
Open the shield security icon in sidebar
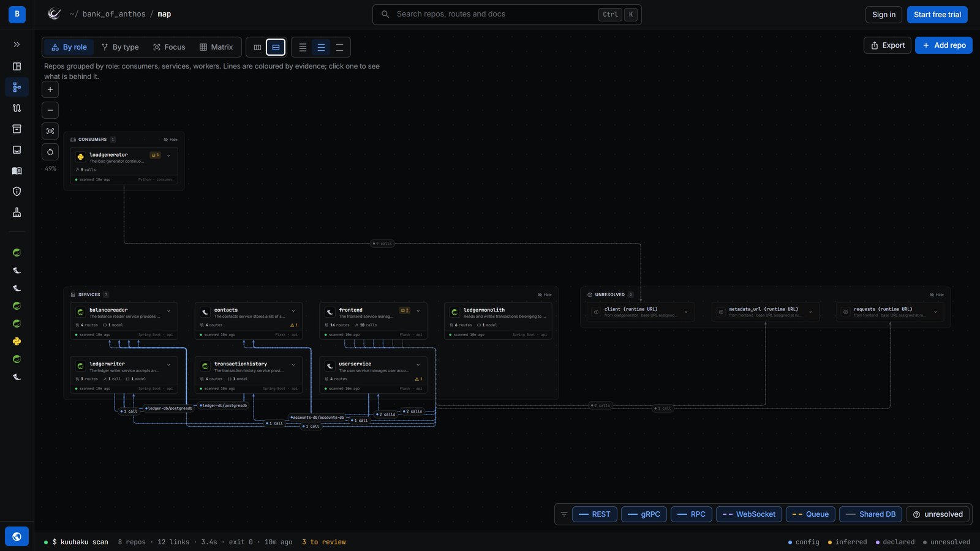click(x=17, y=192)
